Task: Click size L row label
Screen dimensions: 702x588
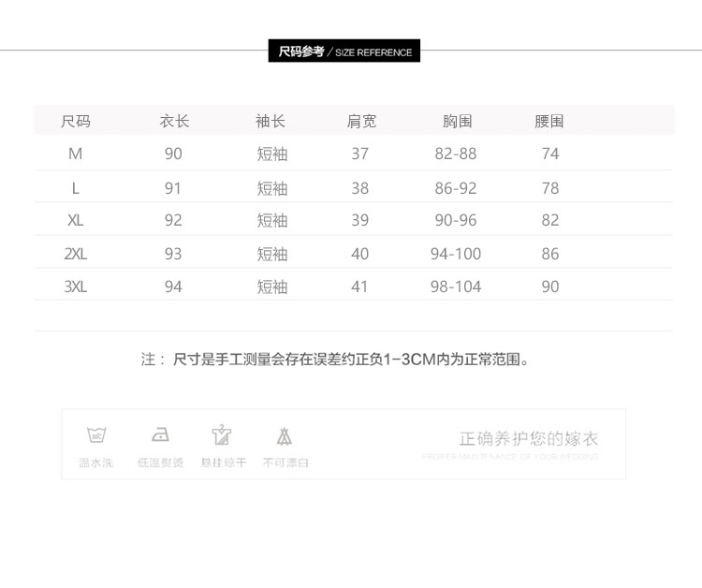Action: [x=75, y=188]
